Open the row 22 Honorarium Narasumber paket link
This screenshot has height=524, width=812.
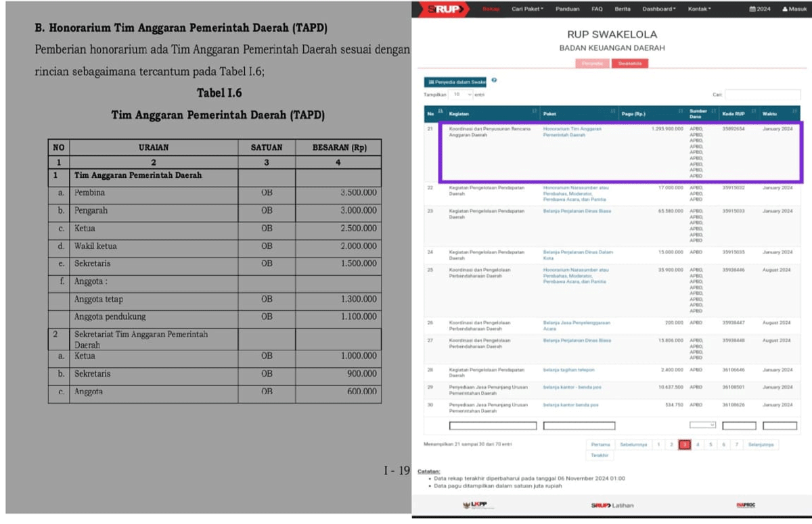577,193
